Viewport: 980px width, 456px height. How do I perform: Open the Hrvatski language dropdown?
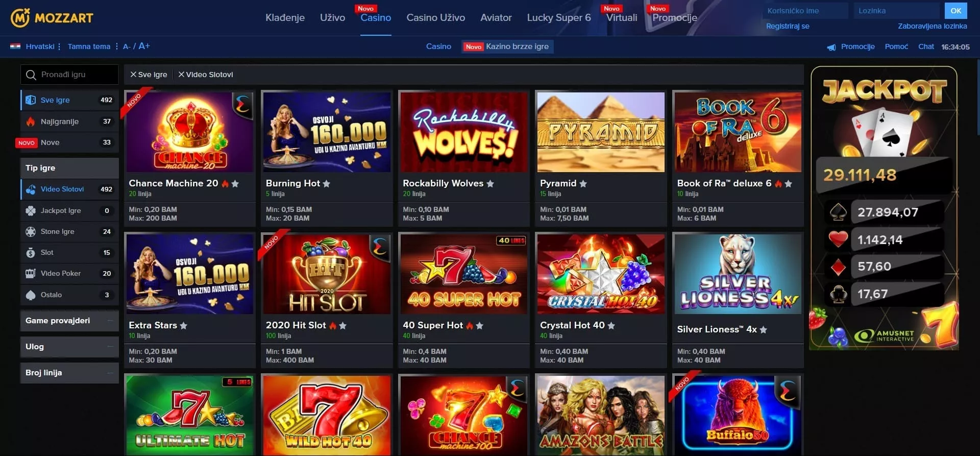[40, 46]
